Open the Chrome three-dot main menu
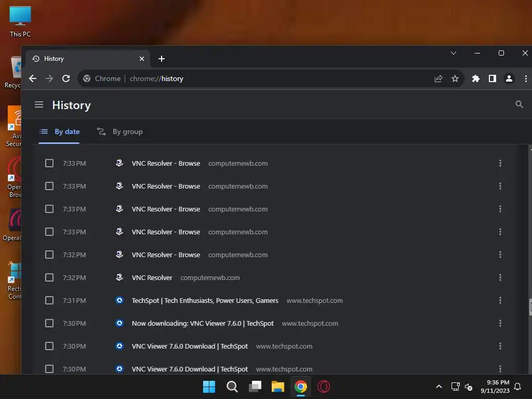532x399 pixels. [x=526, y=79]
